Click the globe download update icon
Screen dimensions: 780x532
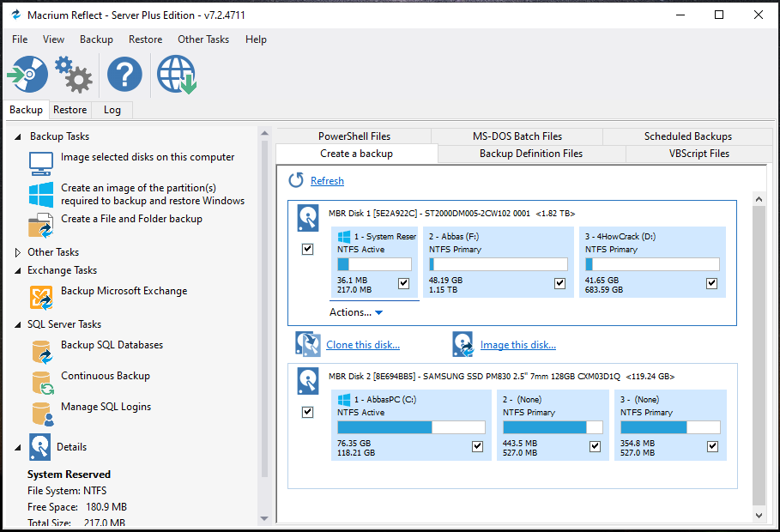point(177,75)
